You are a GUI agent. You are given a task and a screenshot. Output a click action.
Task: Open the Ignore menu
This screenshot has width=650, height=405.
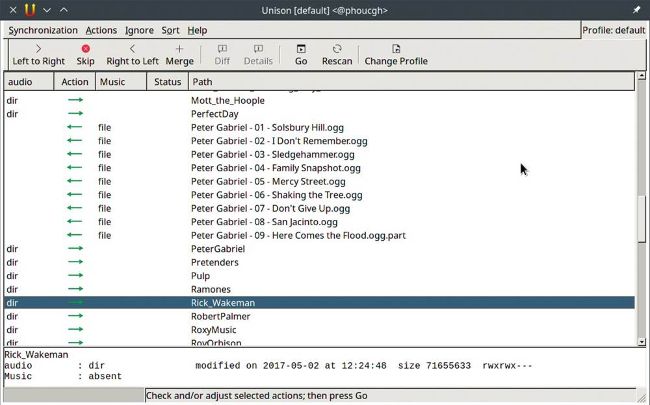139,30
